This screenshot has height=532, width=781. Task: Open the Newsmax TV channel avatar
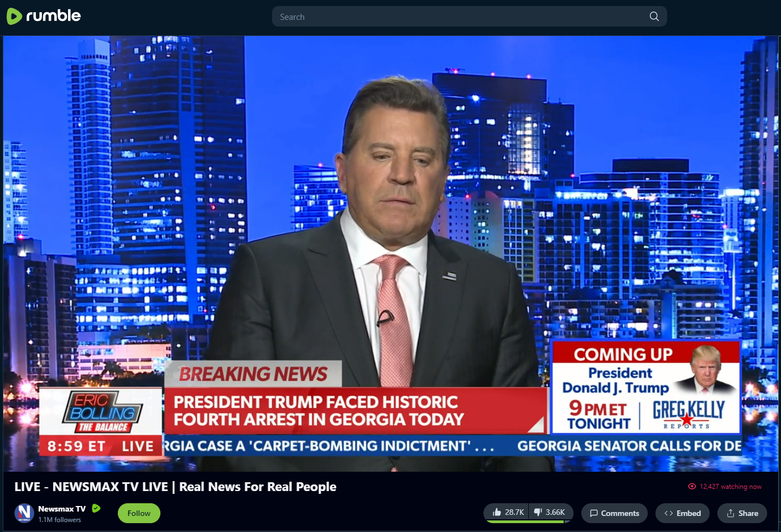tap(24, 513)
